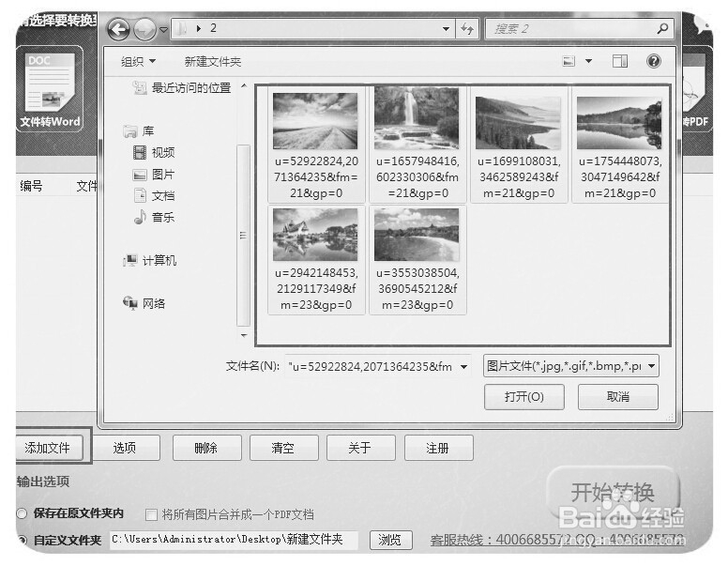Image resolution: width=728 pixels, height=566 pixels.
Task: Click the navigation pane scroll down arrow
Action: [x=244, y=335]
